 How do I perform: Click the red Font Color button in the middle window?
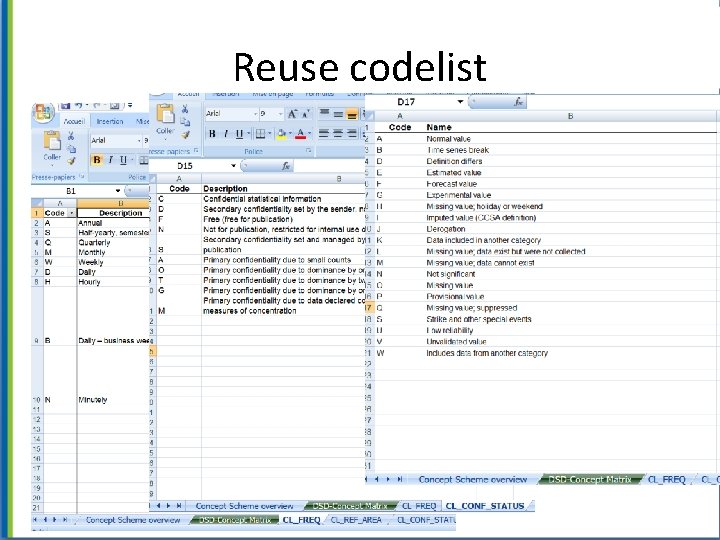click(x=300, y=134)
